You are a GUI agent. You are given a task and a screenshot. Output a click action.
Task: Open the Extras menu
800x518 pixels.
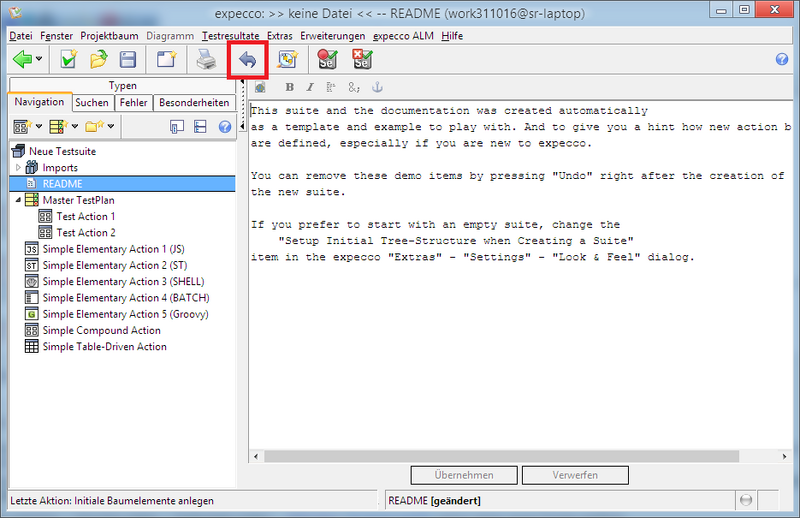pos(280,36)
